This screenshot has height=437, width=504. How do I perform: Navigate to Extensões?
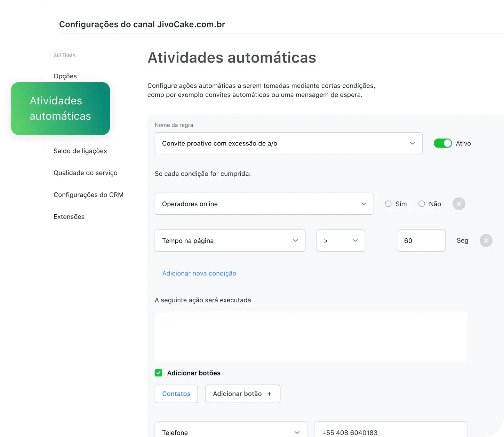point(69,217)
